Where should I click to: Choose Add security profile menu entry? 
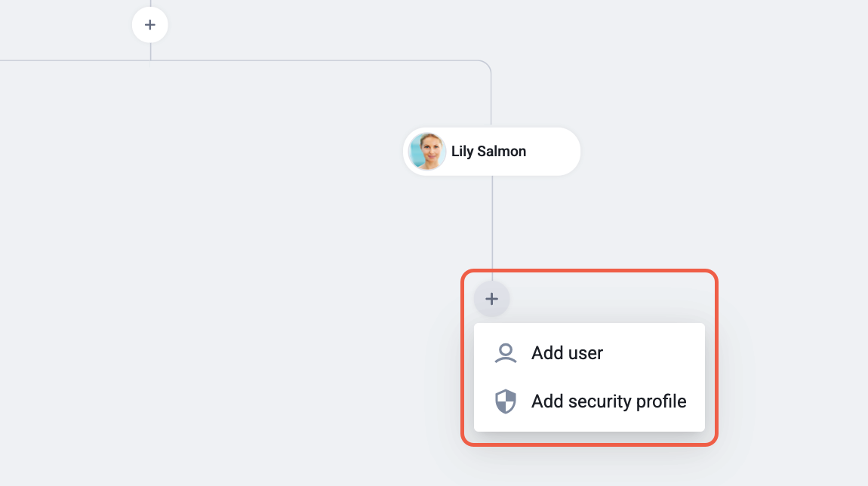pyautogui.click(x=589, y=401)
